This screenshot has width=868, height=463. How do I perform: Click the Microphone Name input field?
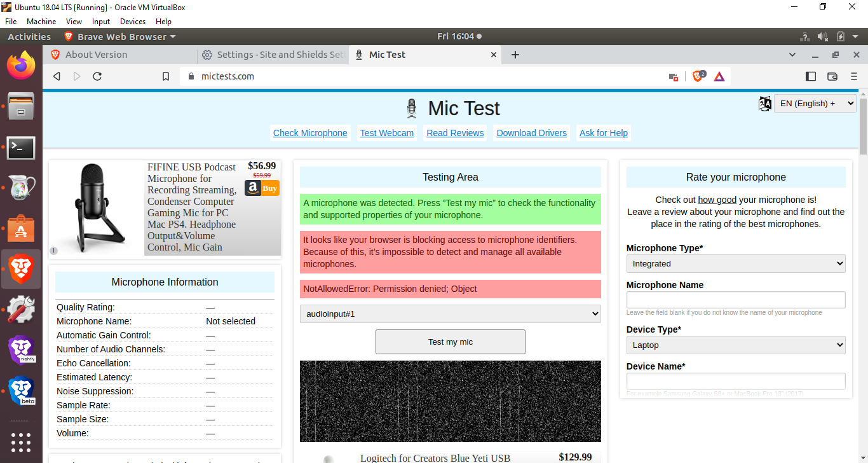736,300
